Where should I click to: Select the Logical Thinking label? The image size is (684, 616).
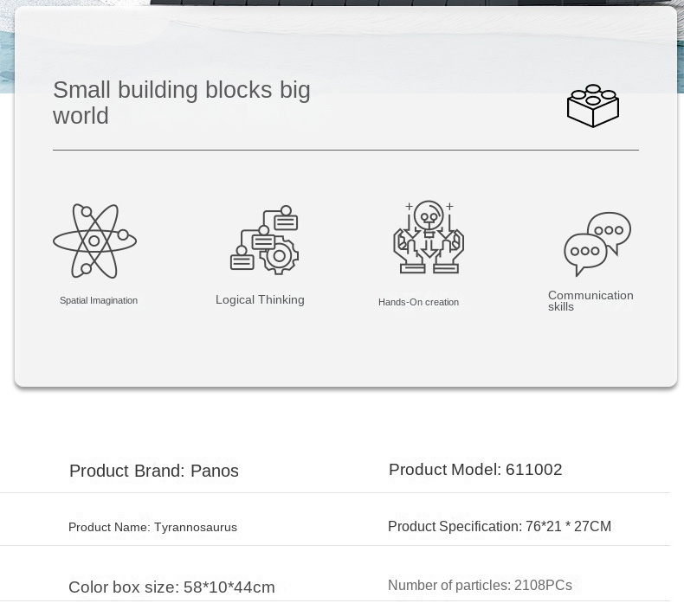coord(260,300)
